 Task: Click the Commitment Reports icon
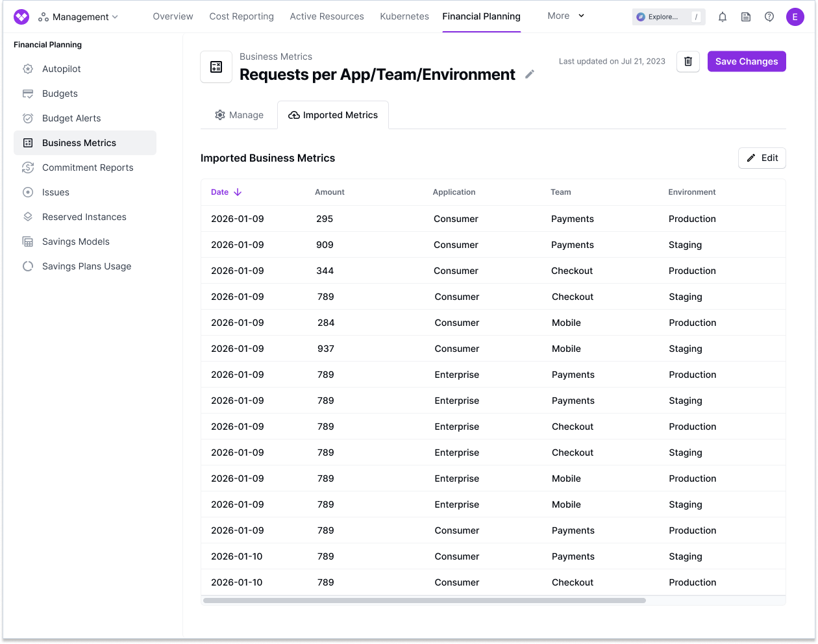tap(28, 167)
